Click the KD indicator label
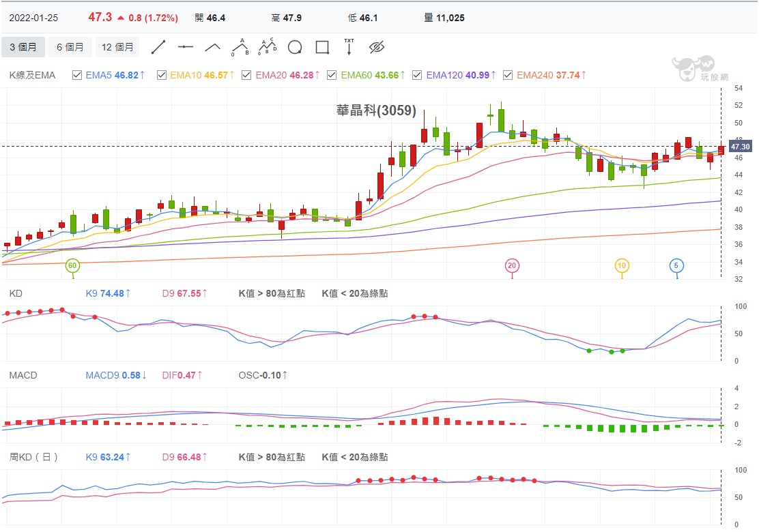The image size is (759, 532). [x=16, y=293]
